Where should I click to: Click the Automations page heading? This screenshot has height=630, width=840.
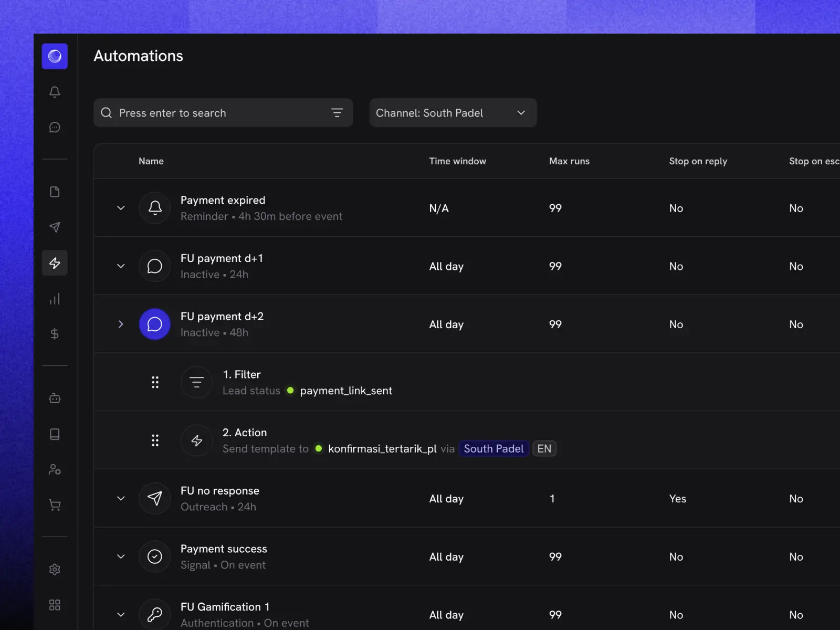[139, 56]
